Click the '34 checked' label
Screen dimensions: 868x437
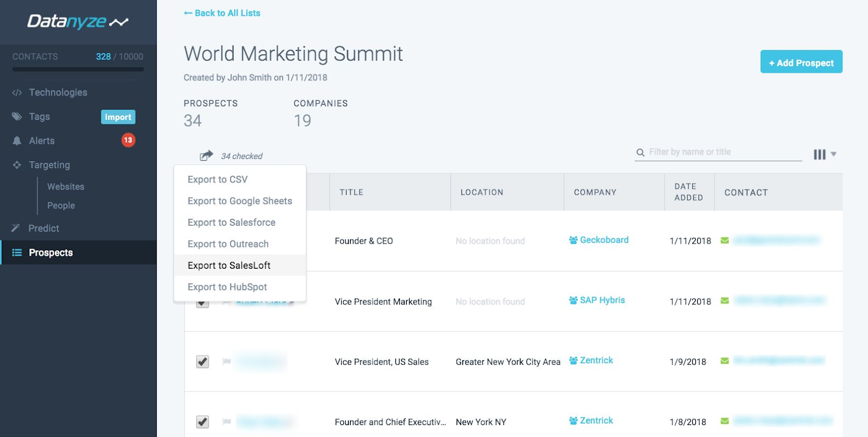(241, 156)
